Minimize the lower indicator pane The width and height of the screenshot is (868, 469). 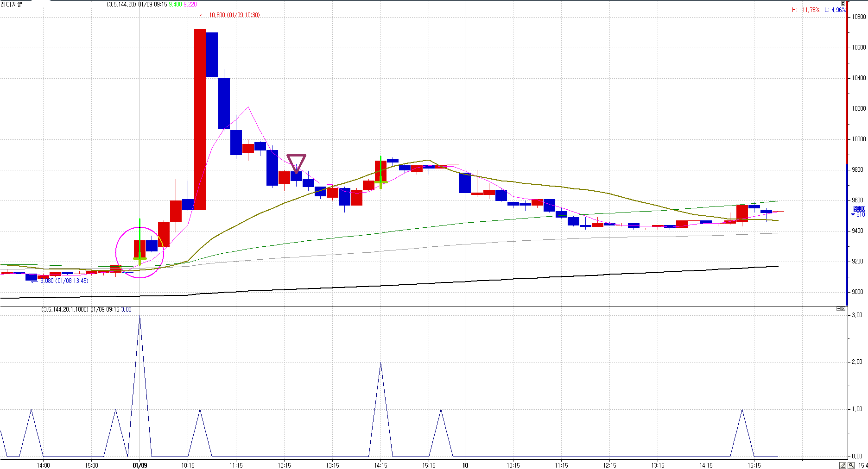[x=838, y=309]
